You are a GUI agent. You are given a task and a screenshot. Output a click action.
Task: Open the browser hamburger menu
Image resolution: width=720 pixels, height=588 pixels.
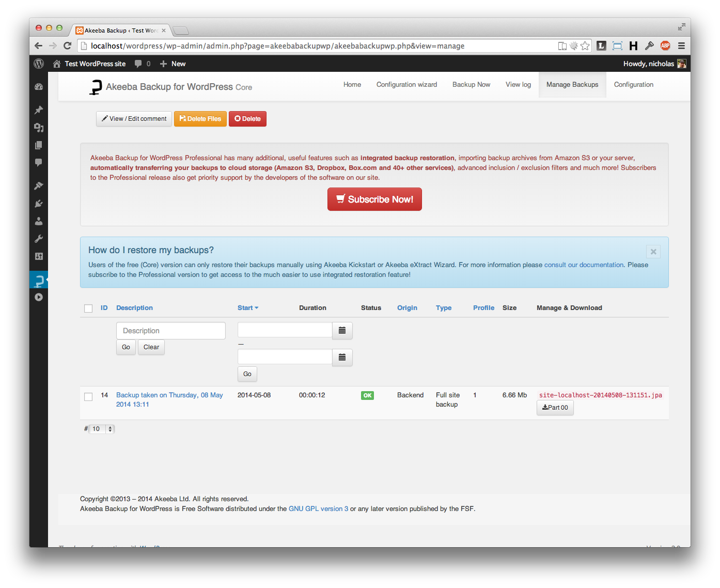[x=681, y=46]
